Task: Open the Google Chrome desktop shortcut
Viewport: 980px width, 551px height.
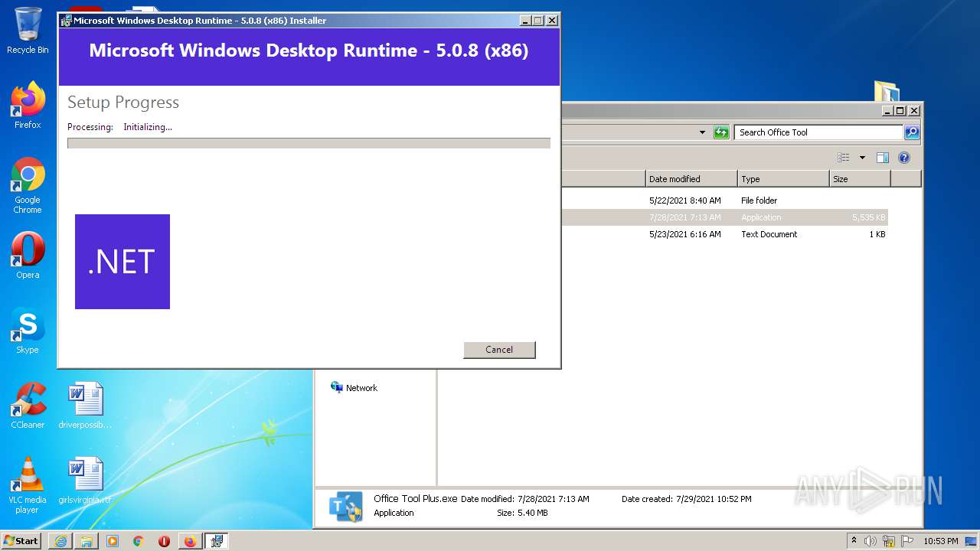Action: click(x=28, y=185)
